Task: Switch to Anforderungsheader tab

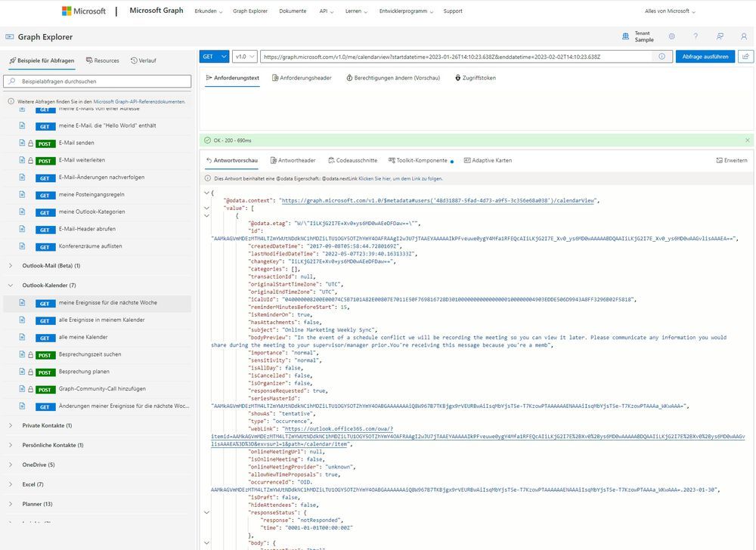Action: coord(302,78)
